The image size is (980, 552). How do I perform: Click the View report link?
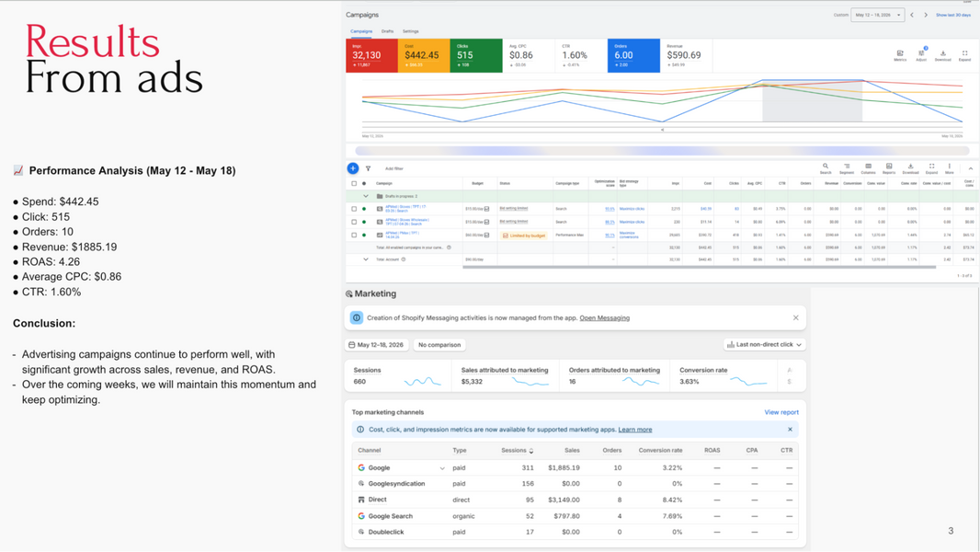pos(781,412)
